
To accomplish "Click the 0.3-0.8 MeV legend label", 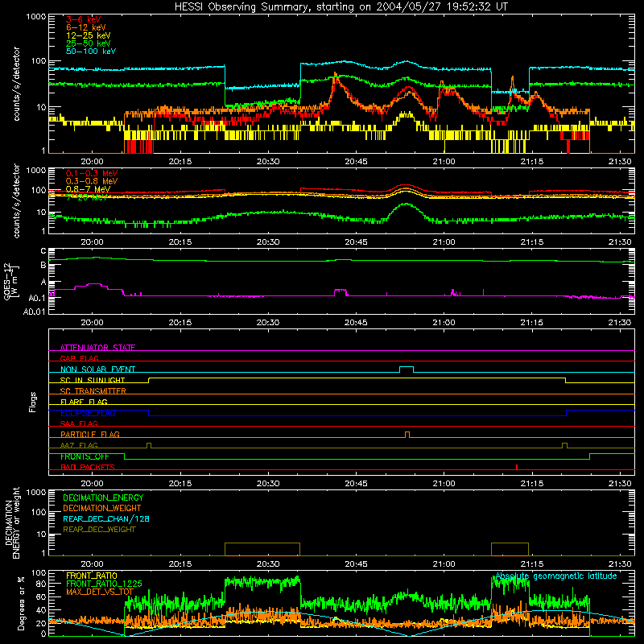I will pos(92,181).
